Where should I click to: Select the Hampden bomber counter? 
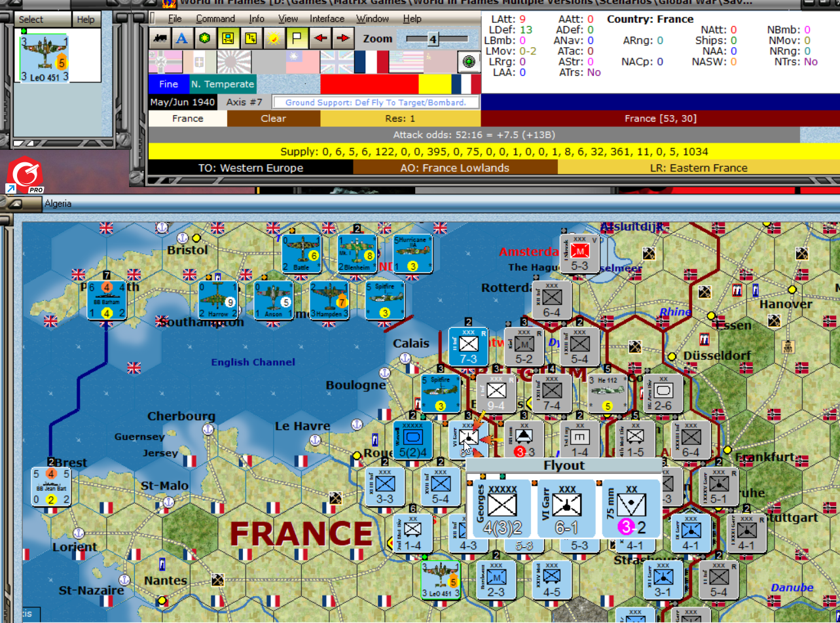click(329, 300)
